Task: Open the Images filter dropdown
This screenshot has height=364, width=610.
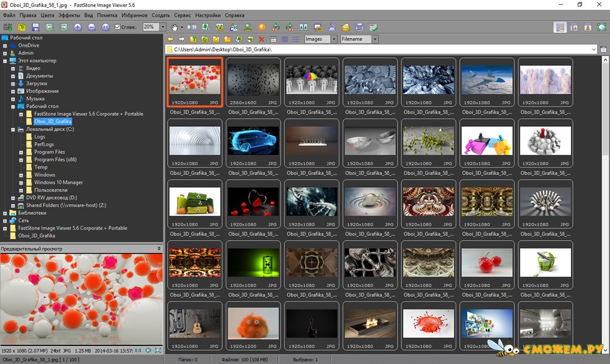Action: [334, 39]
